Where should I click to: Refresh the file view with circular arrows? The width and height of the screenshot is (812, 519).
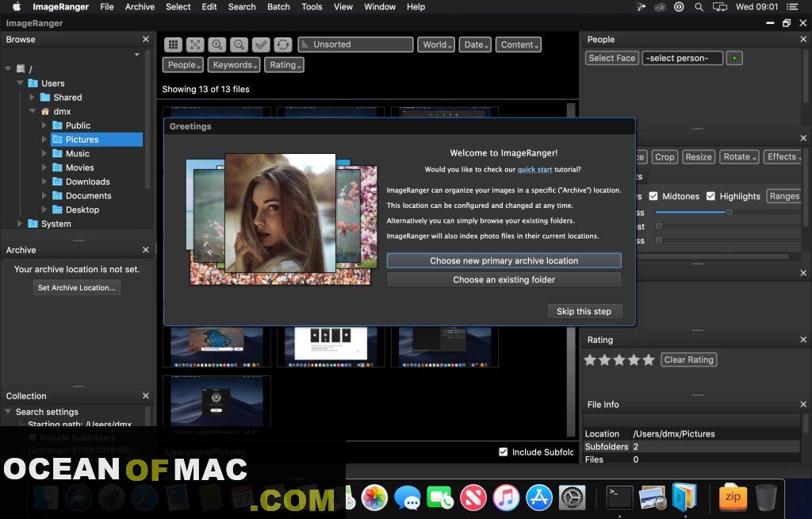[283, 44]
